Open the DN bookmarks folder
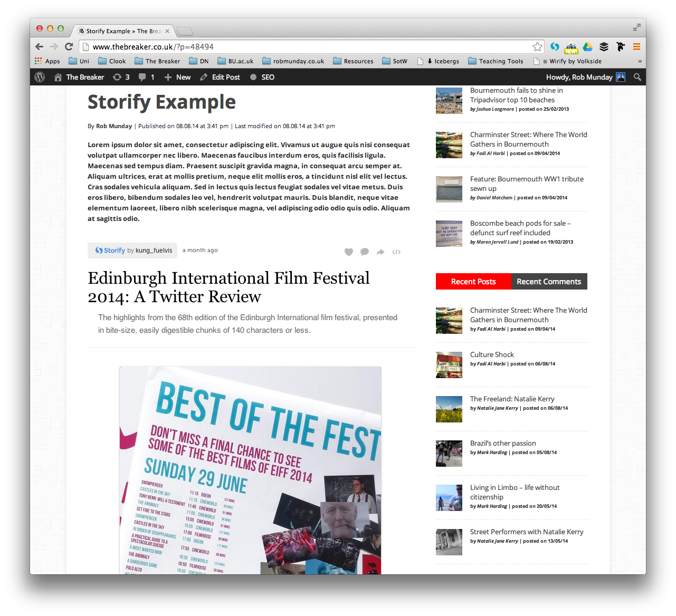Screen dimensions: 676x616 (x=199, y=61)
